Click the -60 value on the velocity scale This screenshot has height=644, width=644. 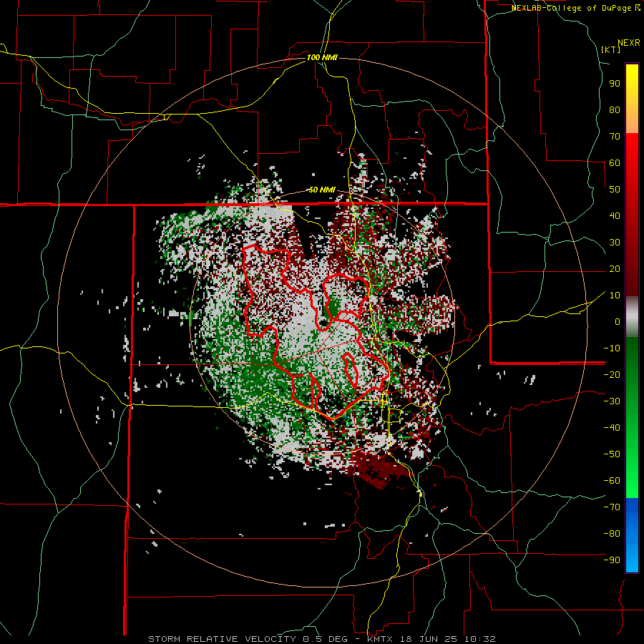[x=612, y=481]
